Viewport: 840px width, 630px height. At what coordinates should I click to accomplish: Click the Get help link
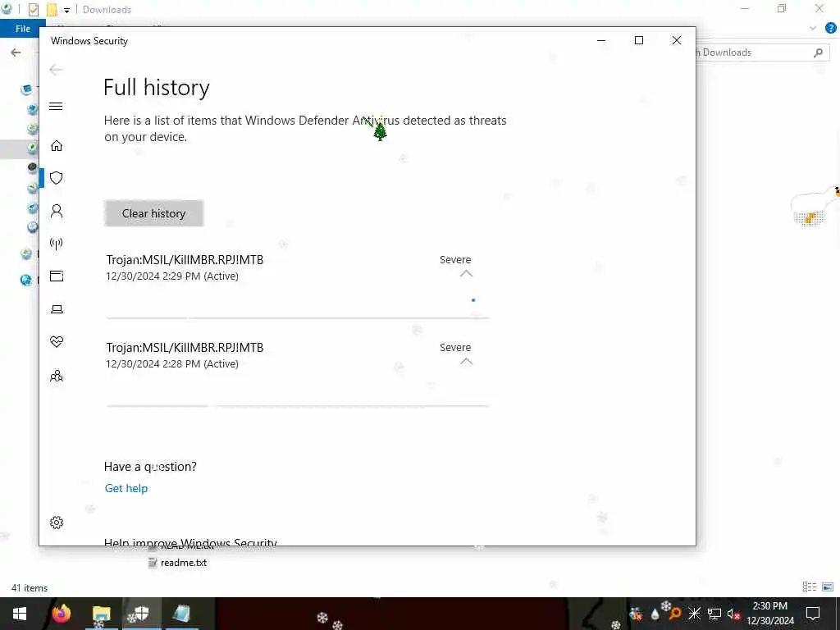tap(126, 488)
